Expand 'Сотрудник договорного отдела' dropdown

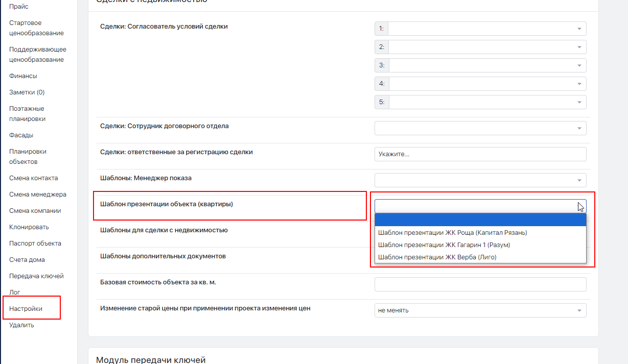[480, 128]
